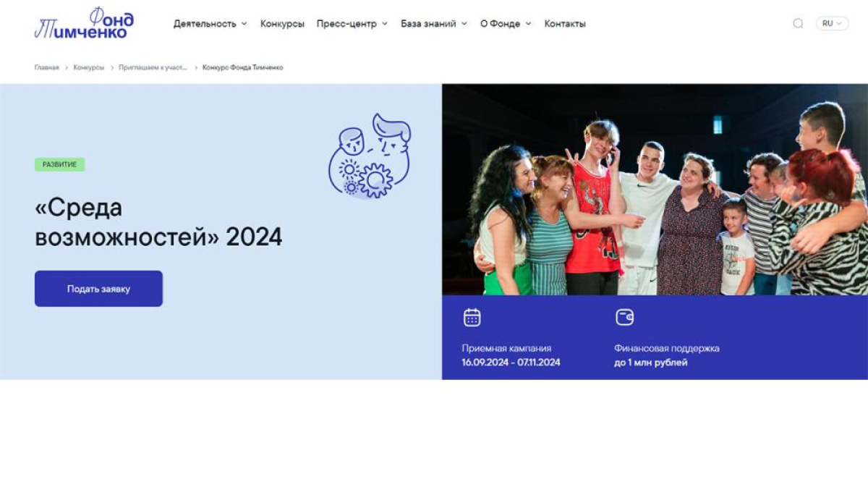Click the «Среда возможностей» 2024 heading

(158, 222)
